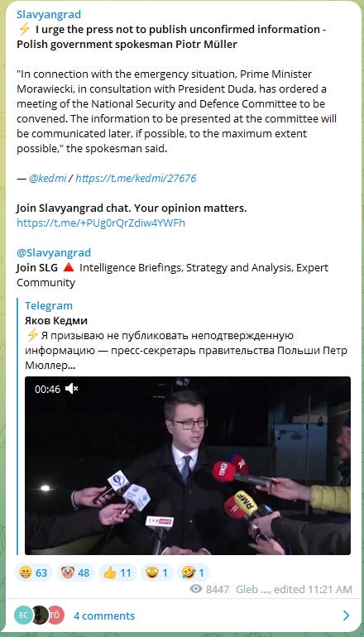Open the 4 comments thread
364x637 pixels.
coord(104,615)
